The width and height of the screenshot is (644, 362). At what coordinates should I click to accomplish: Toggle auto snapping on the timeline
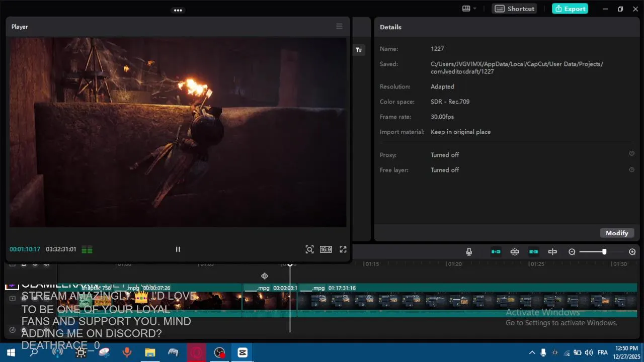coord(515,252)
